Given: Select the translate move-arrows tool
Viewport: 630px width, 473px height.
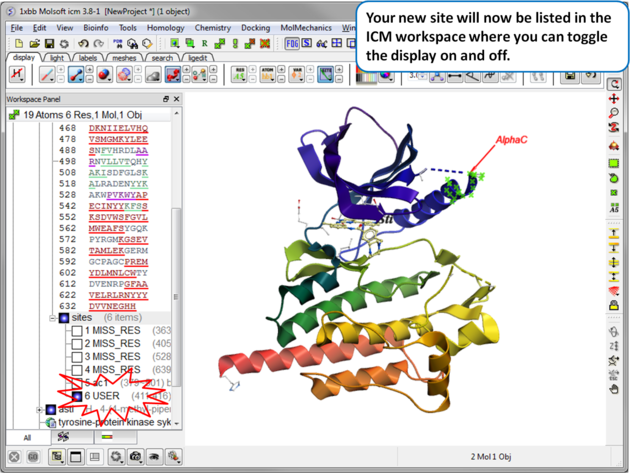Looking at the screenshot, I should coord(614,99).
